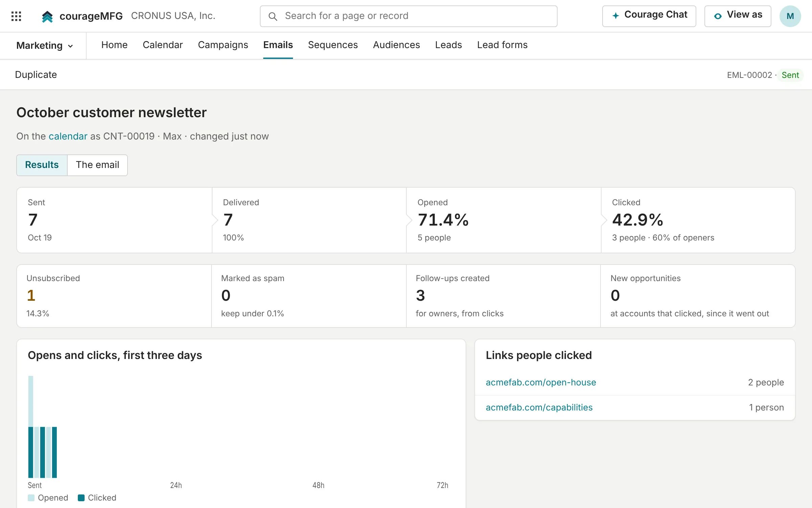Click the 2 people count
The height and width of the screenshot is (508, 812).
(x=766, y=382)
